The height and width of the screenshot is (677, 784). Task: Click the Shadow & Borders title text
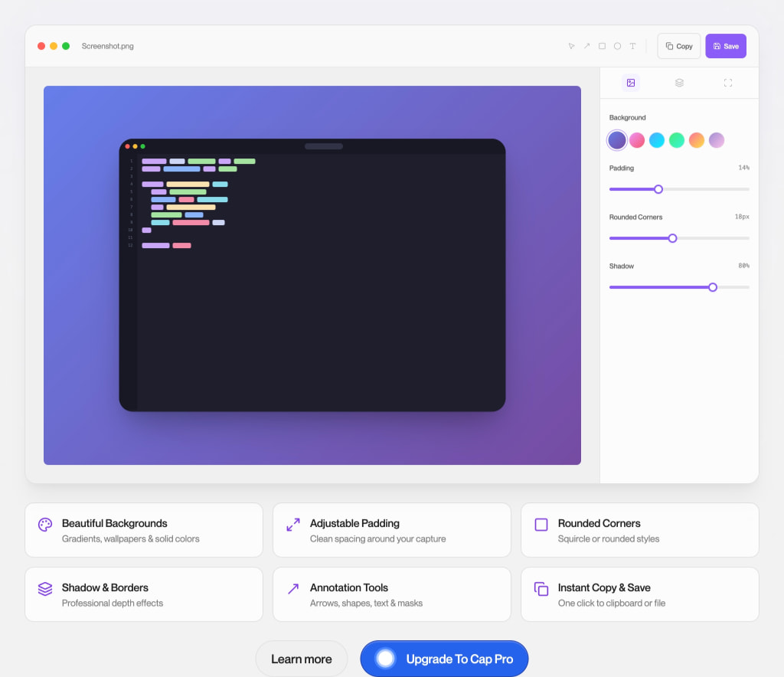point(105,587)
